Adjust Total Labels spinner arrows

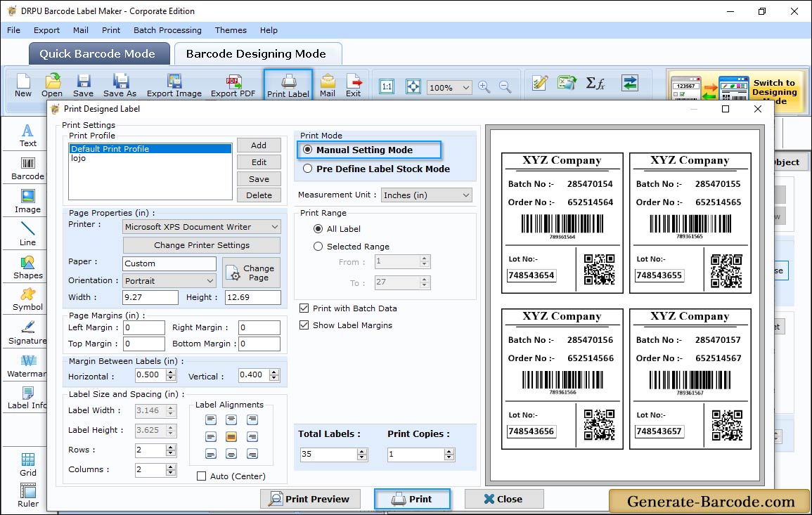pos(362,455)
